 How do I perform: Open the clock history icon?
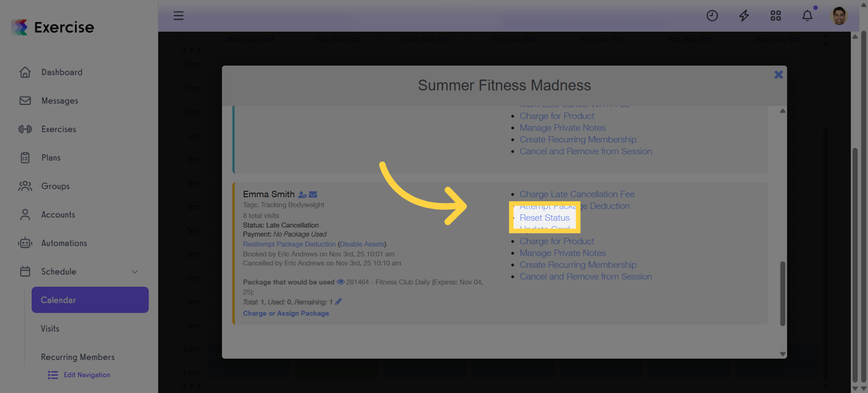(x=712, y=16)
